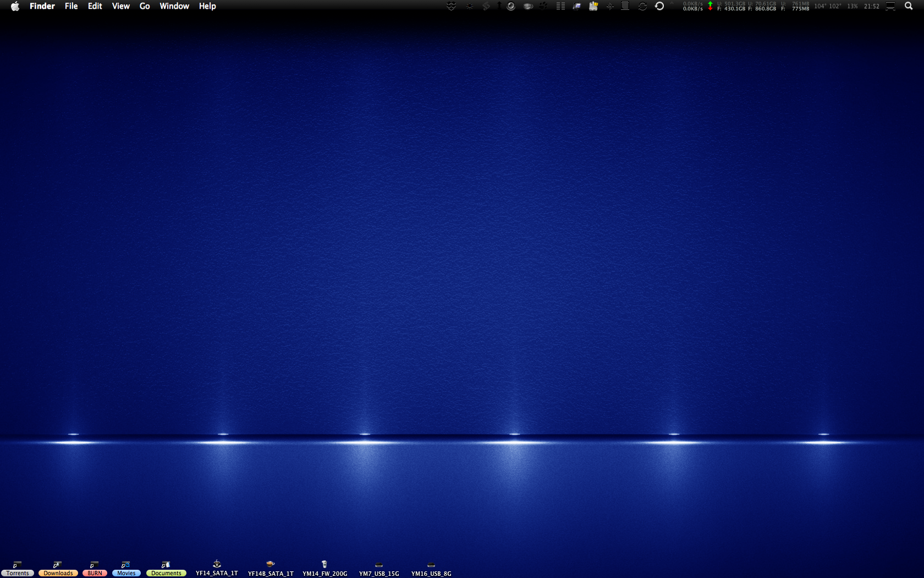Open the Apple menu

pyautogui.click(x=15, y=6)
